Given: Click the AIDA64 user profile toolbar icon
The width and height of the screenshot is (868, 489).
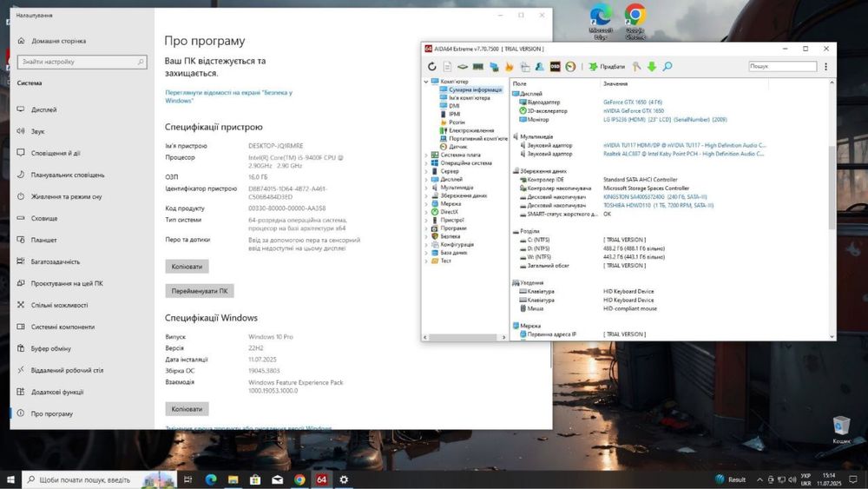Looking at the screenshot, I should [x=539, y=67].
